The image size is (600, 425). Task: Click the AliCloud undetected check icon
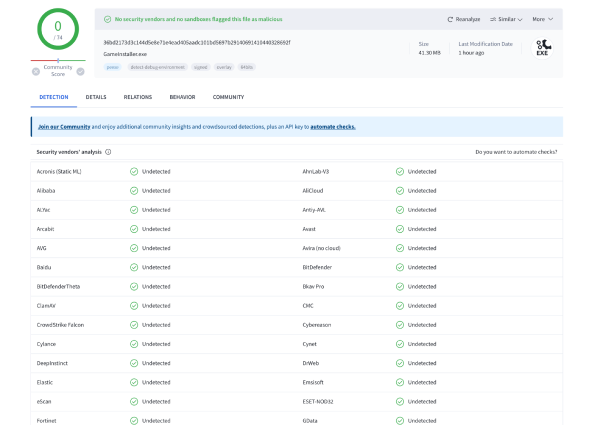click(x=400, y=191)
